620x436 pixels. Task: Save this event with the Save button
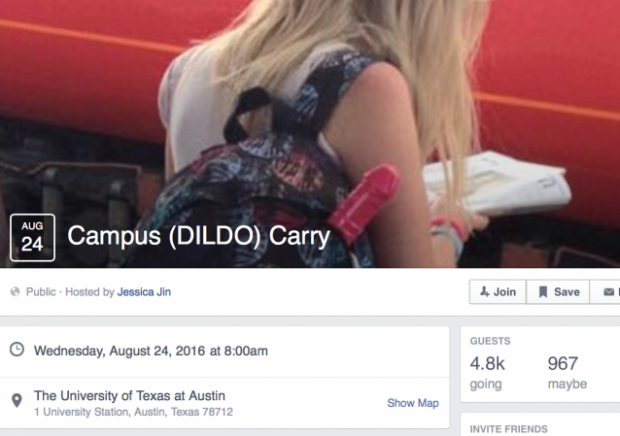[x=558, y=292]
